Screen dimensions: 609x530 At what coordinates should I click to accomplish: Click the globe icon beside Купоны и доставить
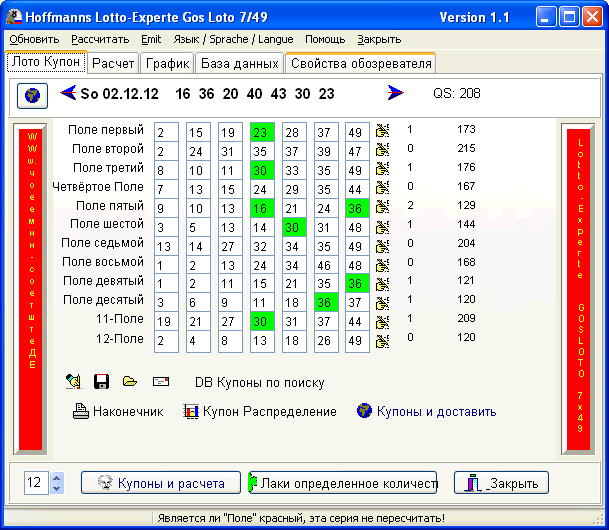[x=364, y=411]
